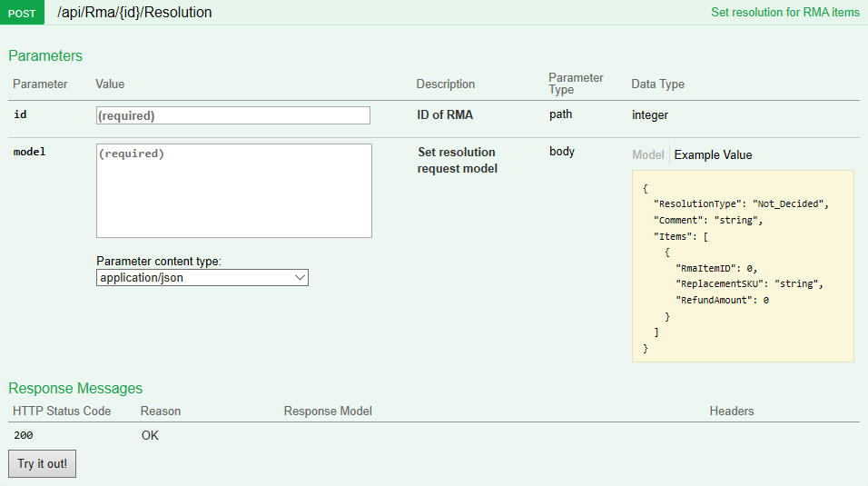
Task: Click the 'Set resolution request model' description
Action: [458, 160]
